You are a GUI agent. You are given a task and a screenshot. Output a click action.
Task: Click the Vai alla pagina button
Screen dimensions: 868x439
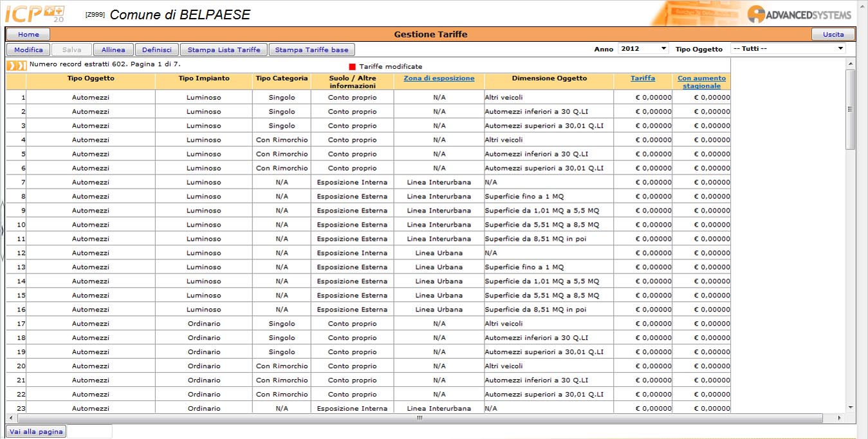coord(36,431)
